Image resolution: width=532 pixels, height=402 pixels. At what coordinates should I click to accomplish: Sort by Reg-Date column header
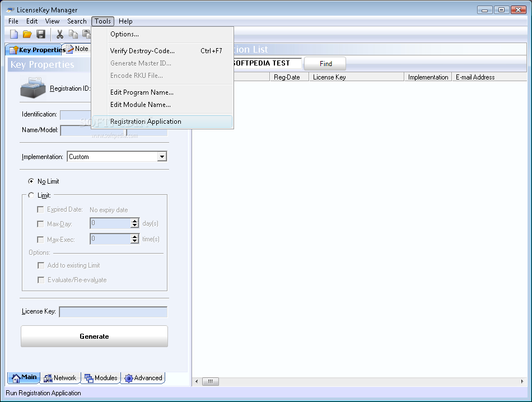[290, 77]
